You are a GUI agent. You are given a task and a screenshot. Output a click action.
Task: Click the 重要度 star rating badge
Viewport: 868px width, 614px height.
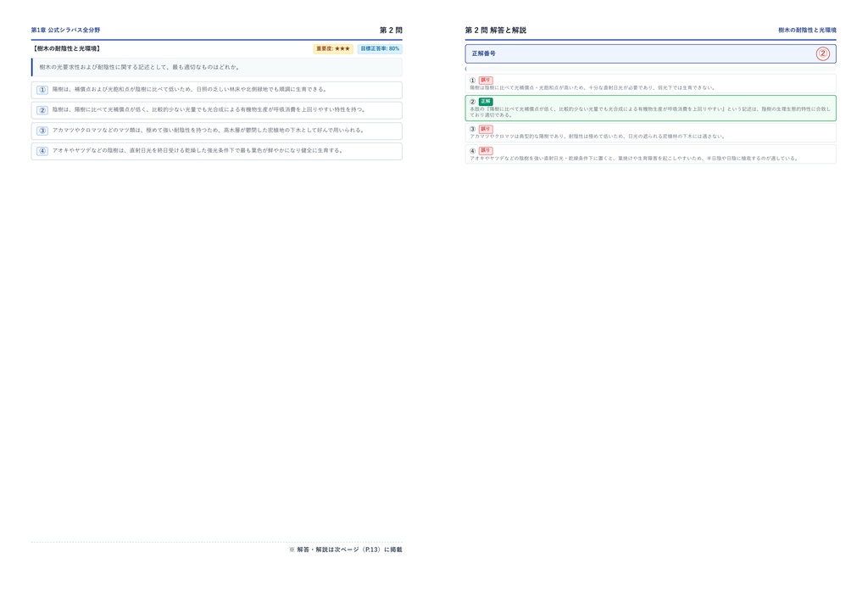coord(333,48)
